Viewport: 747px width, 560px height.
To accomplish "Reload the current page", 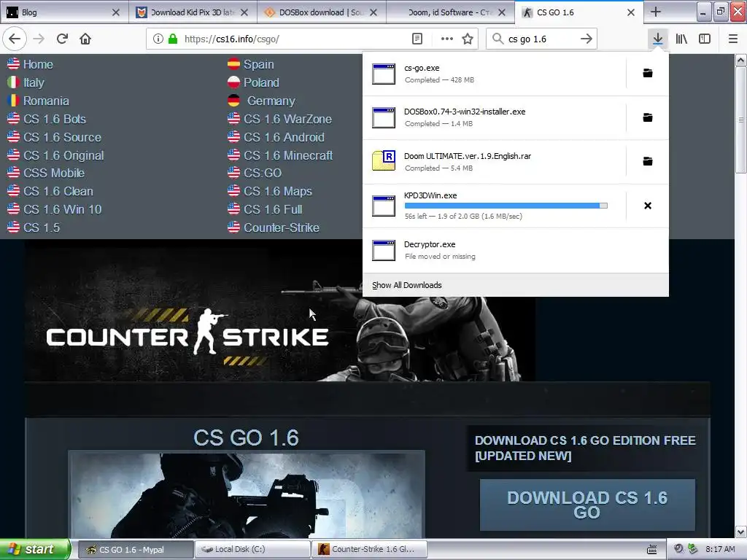I will [x=62, y=39].
